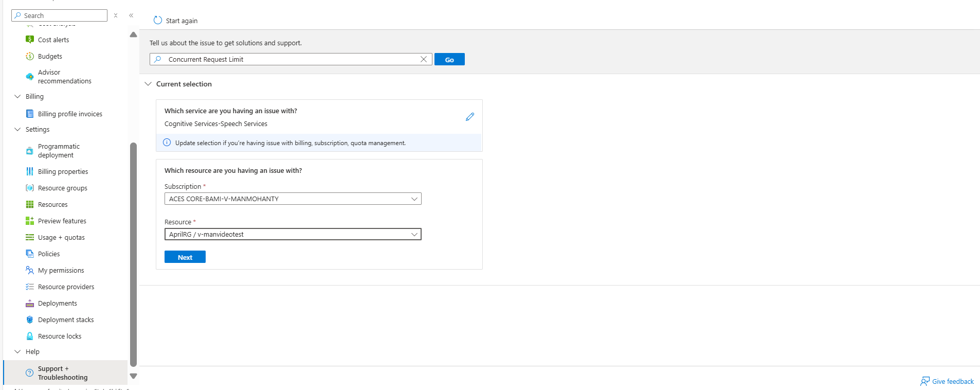Screen dimensions: 980x390
Task: Collapse the Help section
Action: (17, 351)
